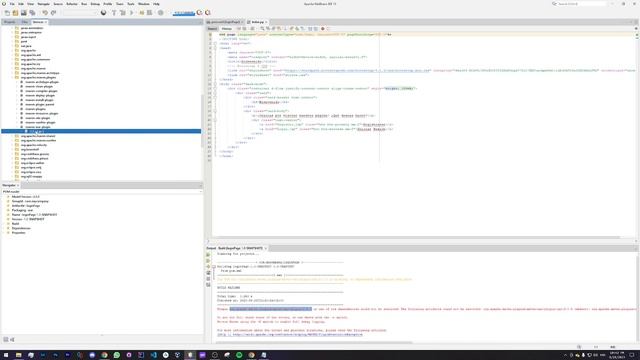Close the index.jsp editor tab
This screenshot has width=640, height=360.
tap(266, 22)
